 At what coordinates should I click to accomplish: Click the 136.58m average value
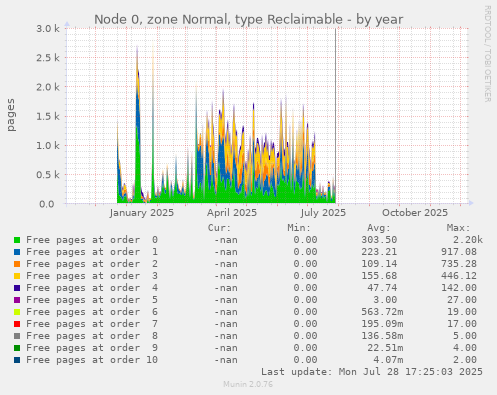coord(382,336)
